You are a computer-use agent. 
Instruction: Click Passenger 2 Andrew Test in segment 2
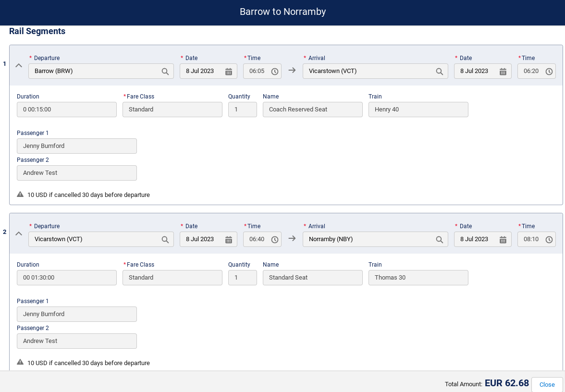[77, 341]
